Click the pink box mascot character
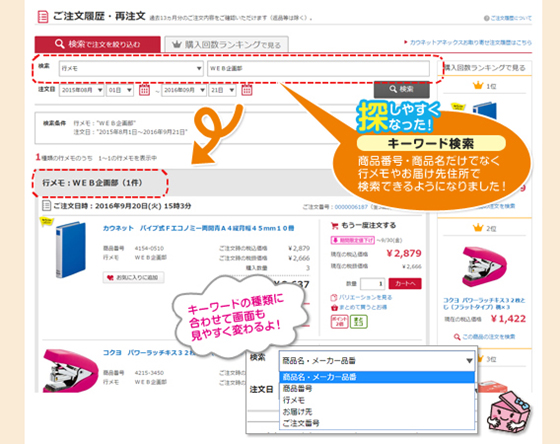 point(508,412)
